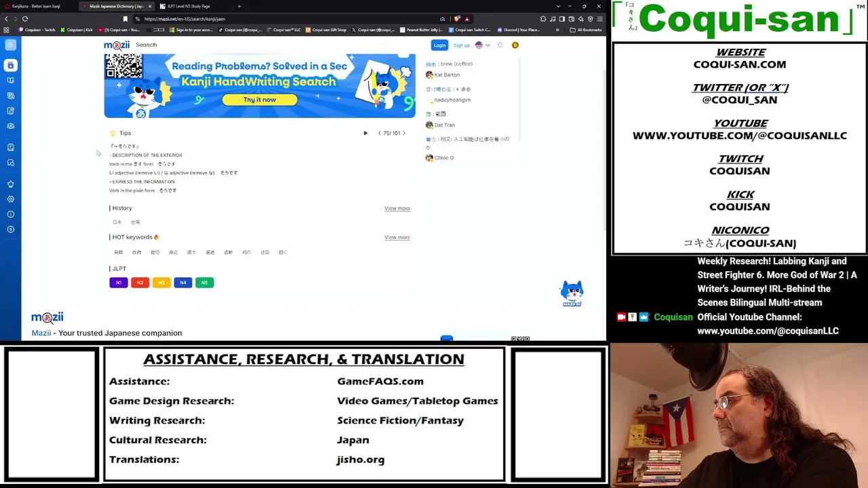This screenshot has width=868, height=488.
Task: Select the dictionary search sidebar icon
Action: [x=10, y=65]
